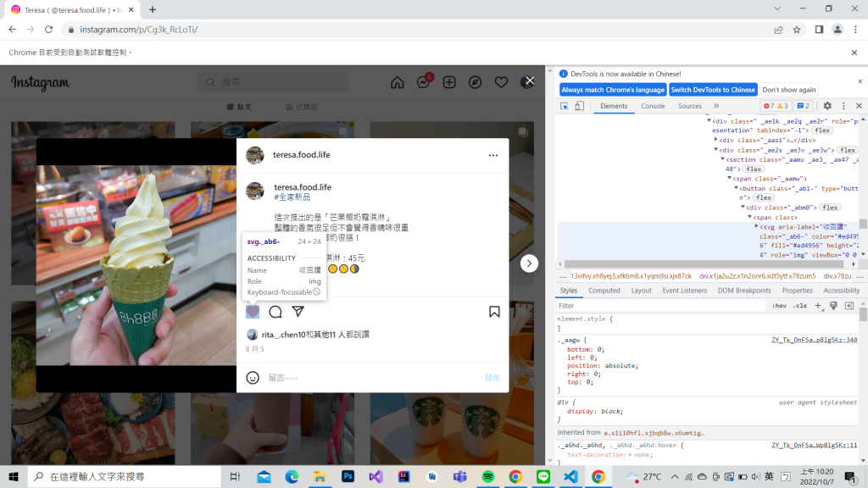
Task: Toggle the device toolbar icon
Action: pyautogui.click(x=579, y=106)
